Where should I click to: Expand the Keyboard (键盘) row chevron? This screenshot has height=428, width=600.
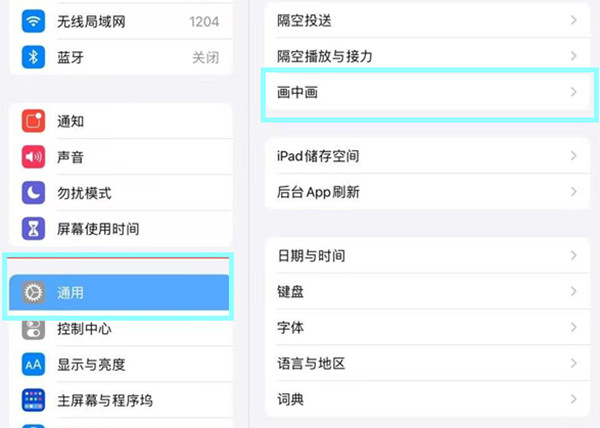[x=573, y=292]
